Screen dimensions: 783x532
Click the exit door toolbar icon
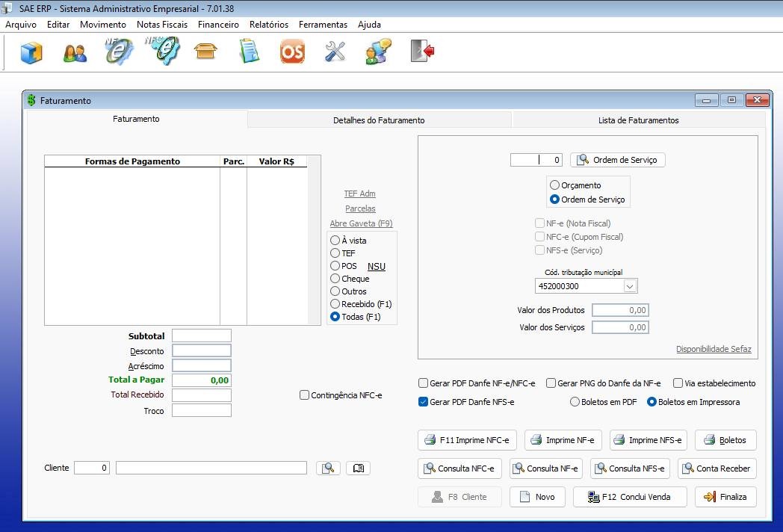(x=421, y=52)
